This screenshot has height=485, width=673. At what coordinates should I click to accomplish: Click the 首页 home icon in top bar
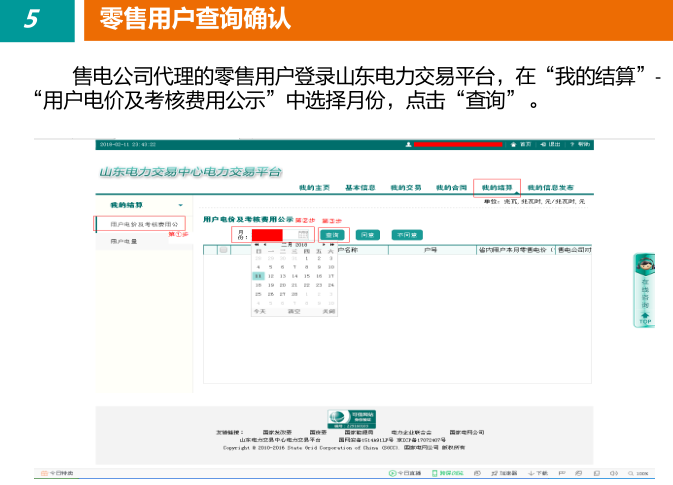513,144
